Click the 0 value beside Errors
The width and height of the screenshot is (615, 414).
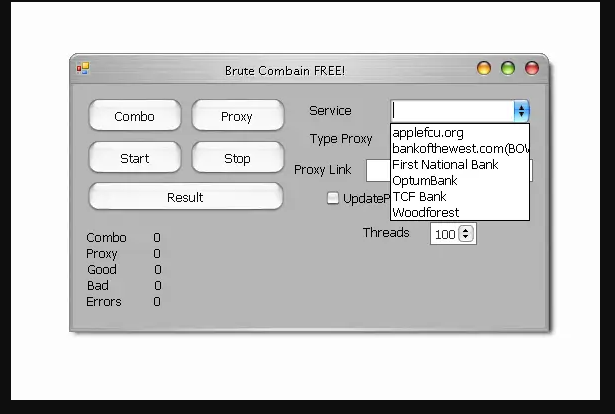pos(157,301)
